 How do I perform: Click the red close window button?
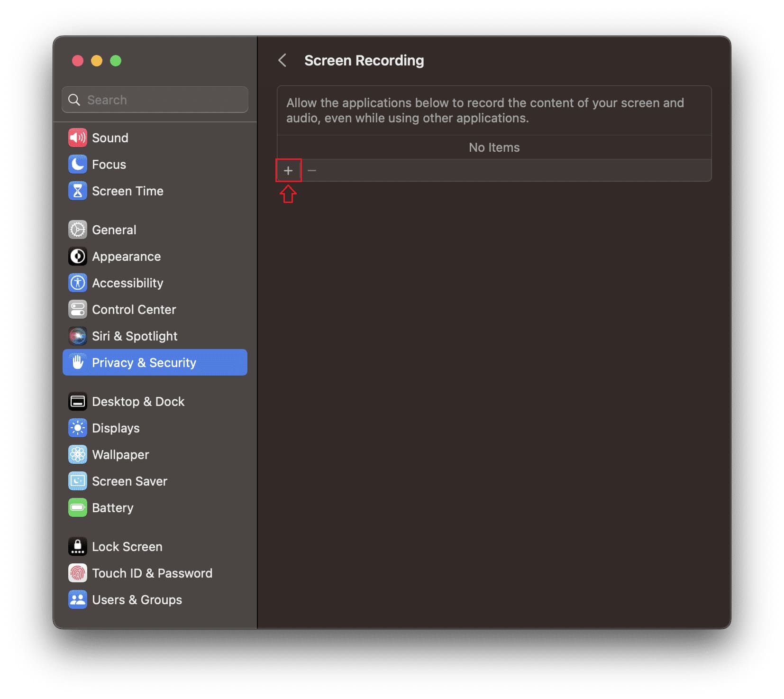78,61
